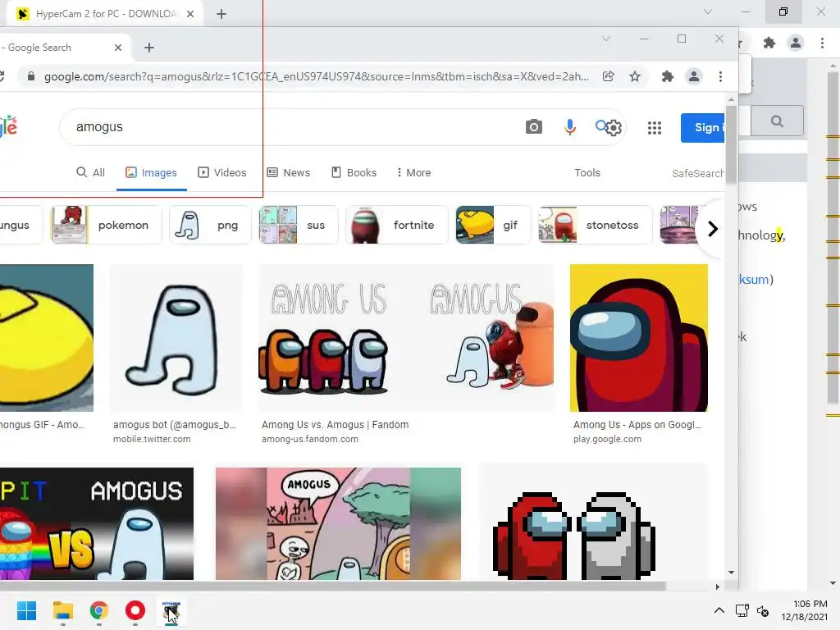Filter results by pokemon chip
The width and height of the screenshot is (840, 630).
coord(106,225)
